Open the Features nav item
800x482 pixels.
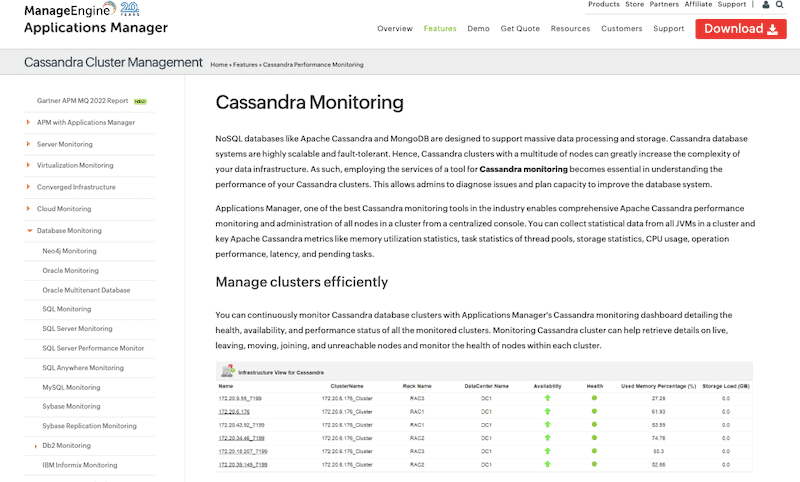pyautogui.click(x=440, y=29)
